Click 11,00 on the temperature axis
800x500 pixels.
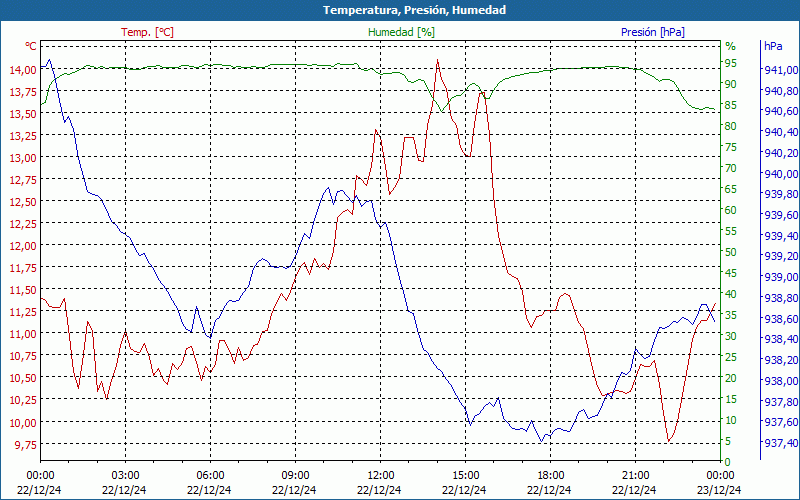click(23, 334)
